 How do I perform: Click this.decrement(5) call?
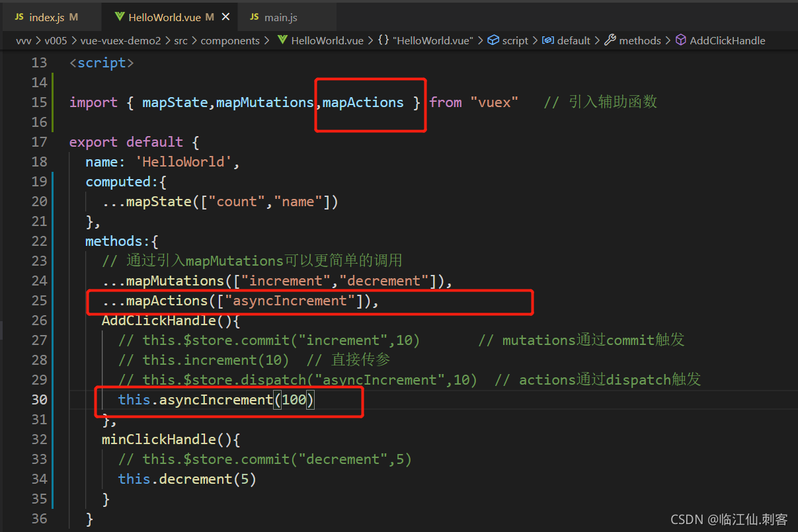pyautogui.click(x=187, y=479)
